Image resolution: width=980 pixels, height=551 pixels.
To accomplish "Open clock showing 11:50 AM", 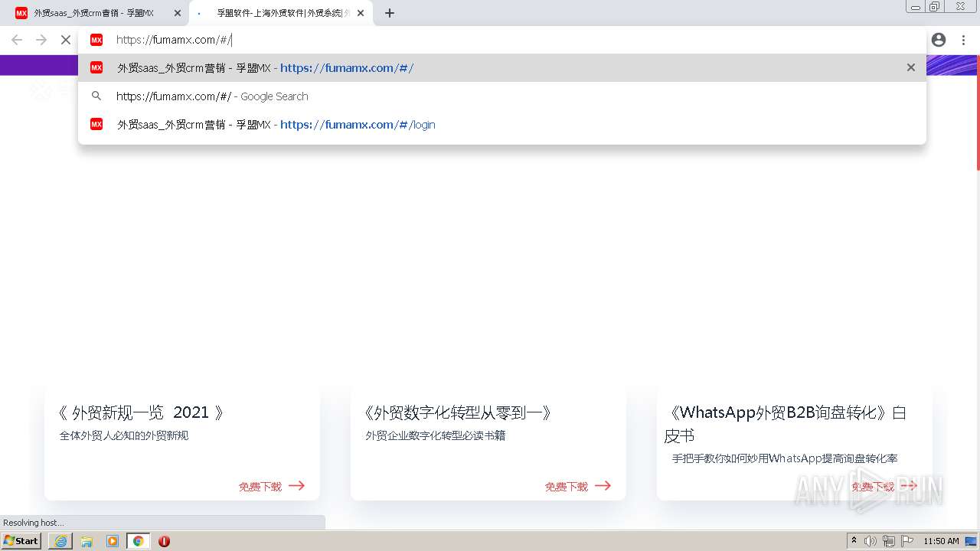I will click(x=941, y=541).
